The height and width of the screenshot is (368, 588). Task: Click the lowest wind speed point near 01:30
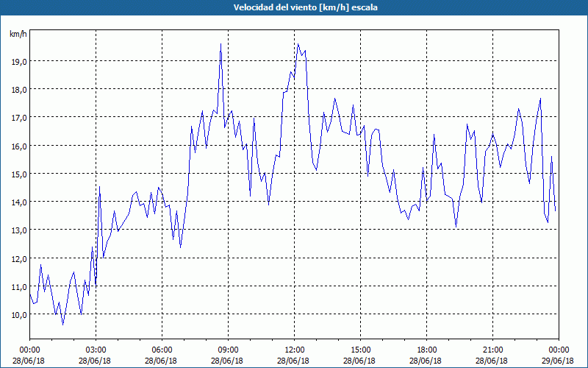point(62,325)
